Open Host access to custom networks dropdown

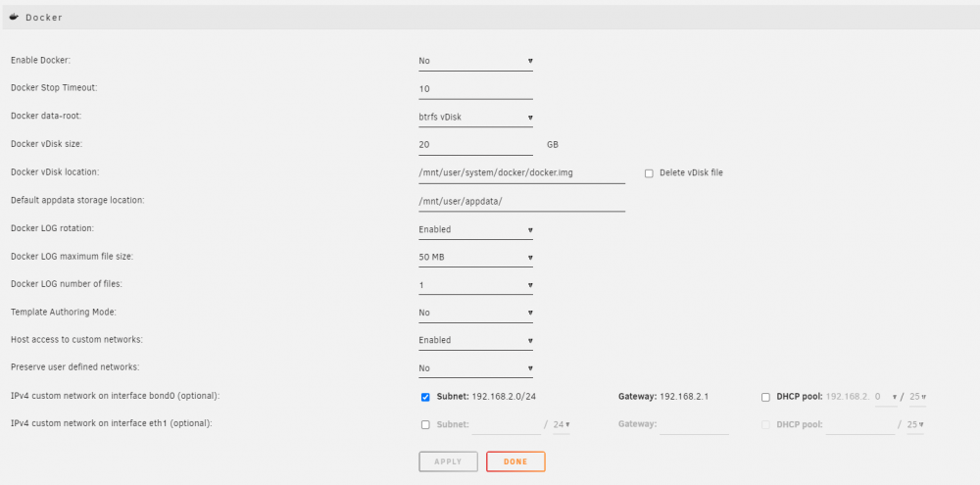click(x=475, y=340)
